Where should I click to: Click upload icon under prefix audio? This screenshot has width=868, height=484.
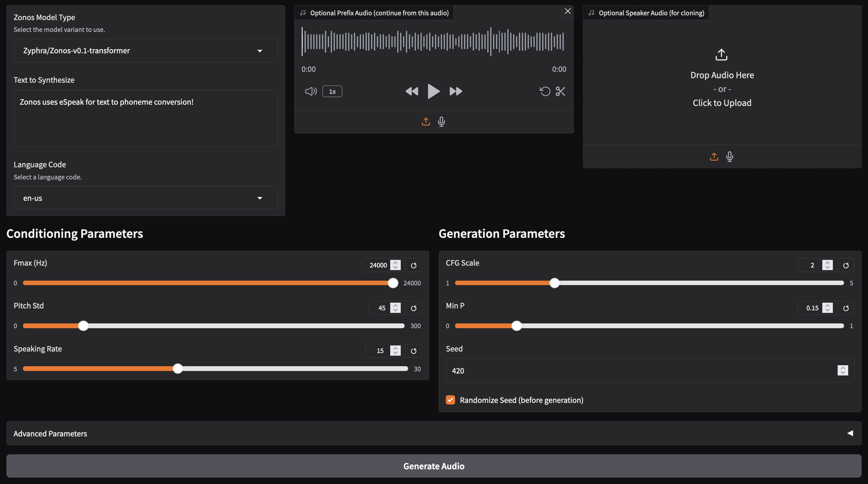pos(426,122)
